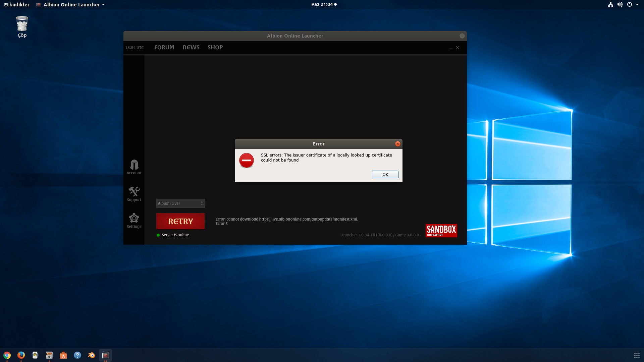Image resolution: width=644 pixels, height=362 pixels.
Task: Click the Shop navigation link
Action: click(x=215, y=47)
